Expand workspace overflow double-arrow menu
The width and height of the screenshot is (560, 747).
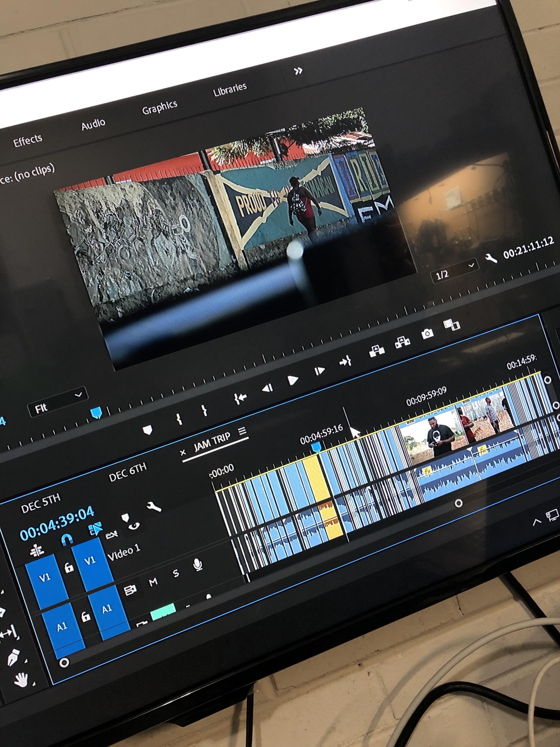click(298, 71)
